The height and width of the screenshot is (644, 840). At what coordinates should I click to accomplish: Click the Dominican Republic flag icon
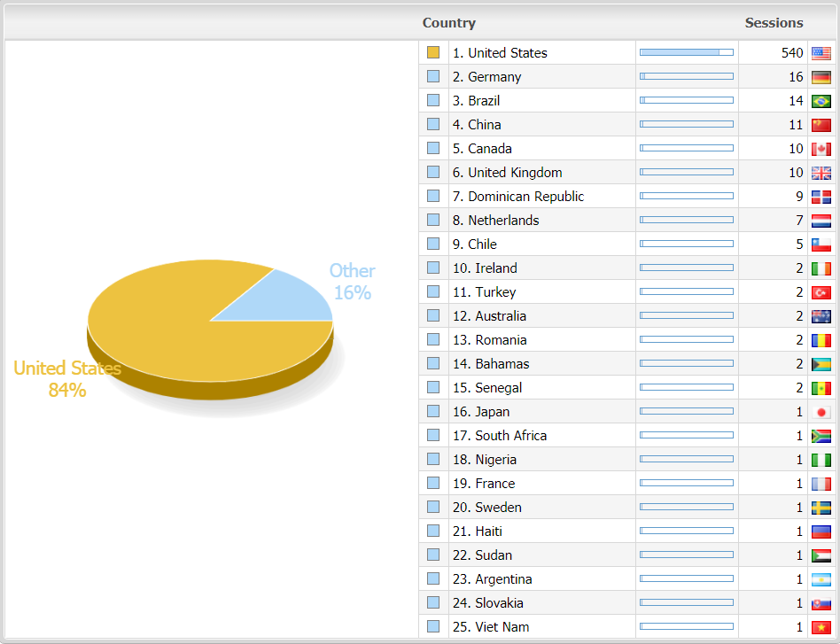click(x=821, y=197)
